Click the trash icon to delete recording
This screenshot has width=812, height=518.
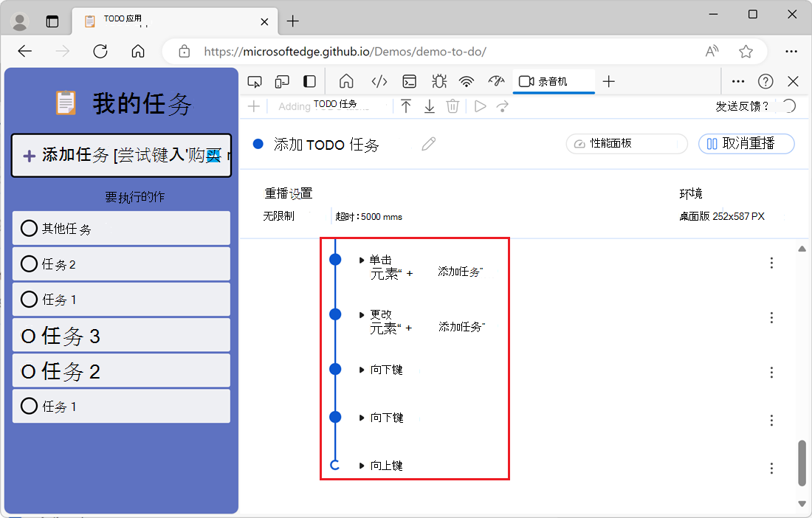(453, 106)
